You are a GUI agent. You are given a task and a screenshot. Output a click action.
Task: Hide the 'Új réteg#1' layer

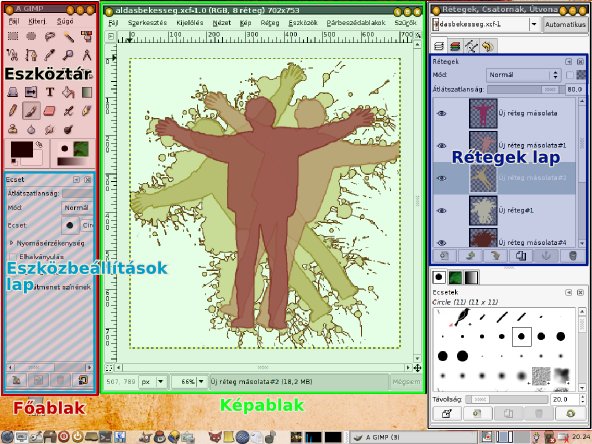[x=441, y=211]
